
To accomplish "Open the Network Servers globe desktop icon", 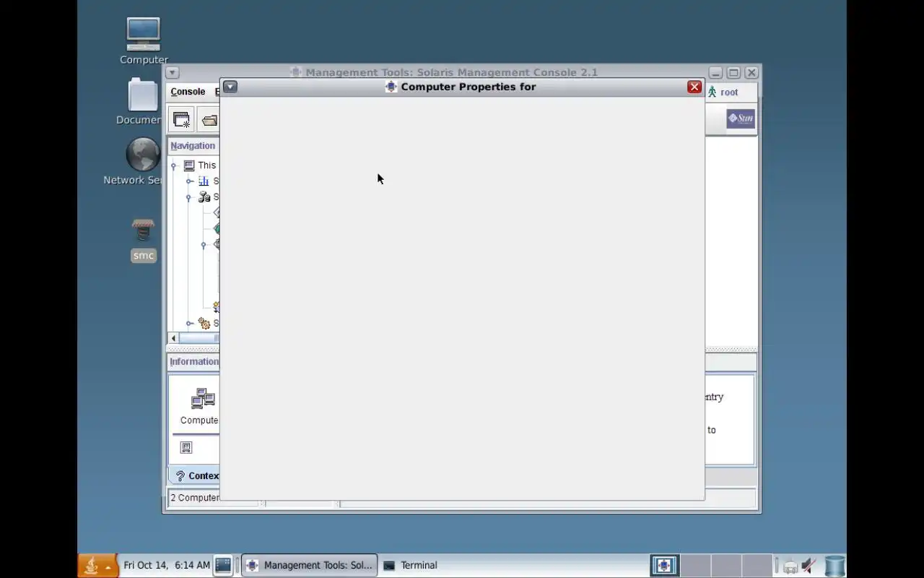I will pos(143,155).
